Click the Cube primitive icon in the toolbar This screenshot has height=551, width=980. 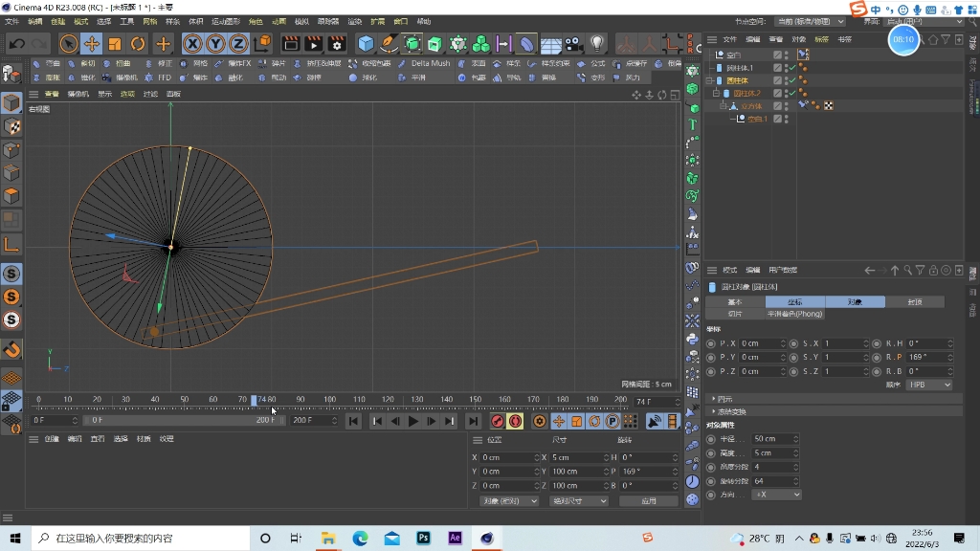coord(368,43)
